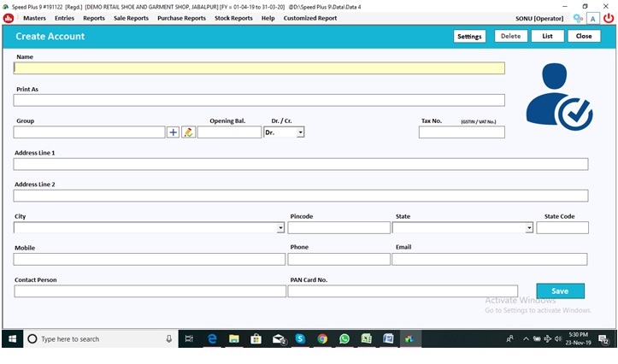Open File Explorer from taskbar
The image size is (618, 364).
(234, 338)
